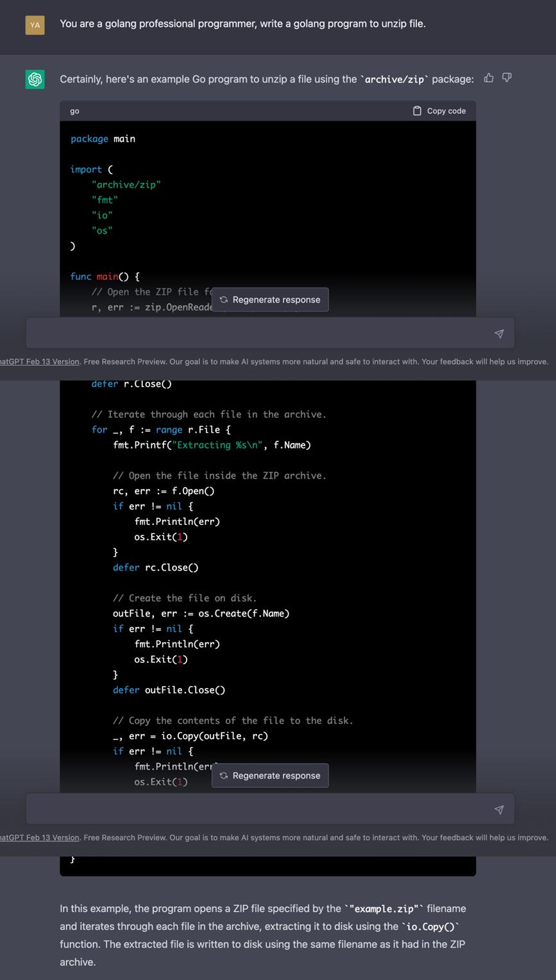
Task: Click the '// Iterate through each file' comment
Action: click(209, 415)
